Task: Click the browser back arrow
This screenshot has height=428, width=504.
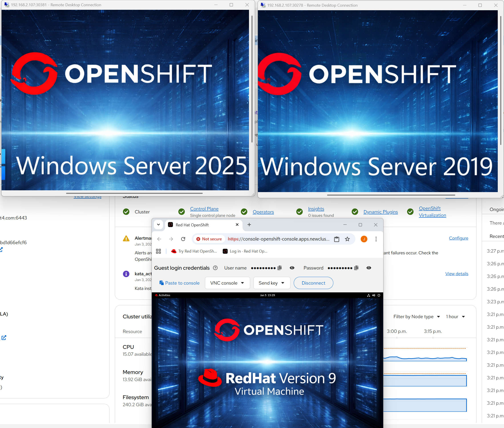Action: (x=159, y=239)
